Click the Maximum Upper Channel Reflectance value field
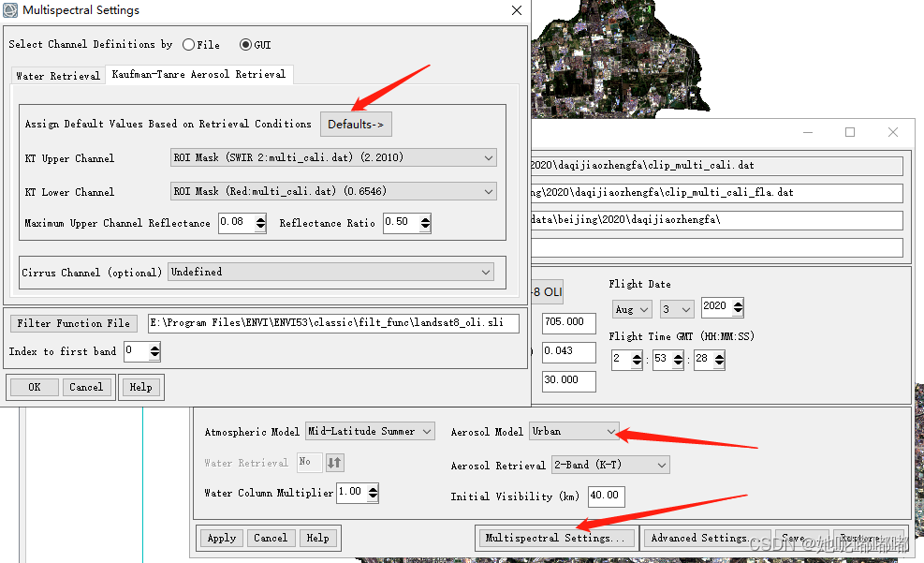 click(236, 222)
